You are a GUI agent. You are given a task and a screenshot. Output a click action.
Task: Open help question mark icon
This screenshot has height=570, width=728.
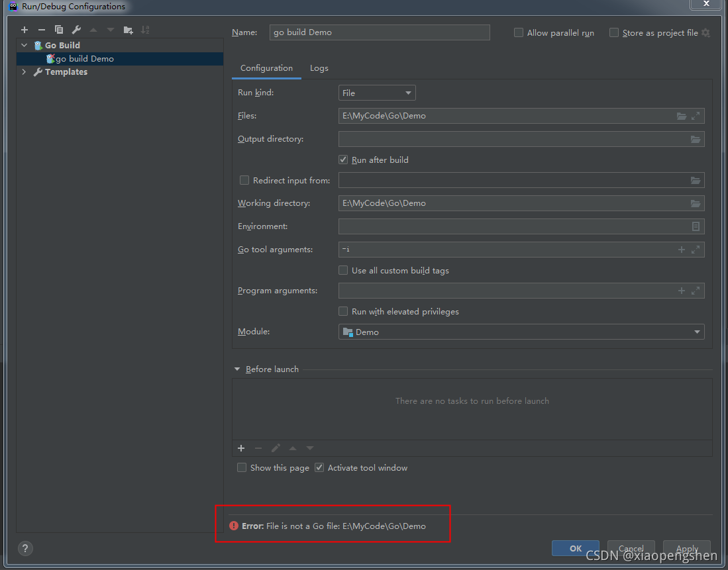pos(26,548)
